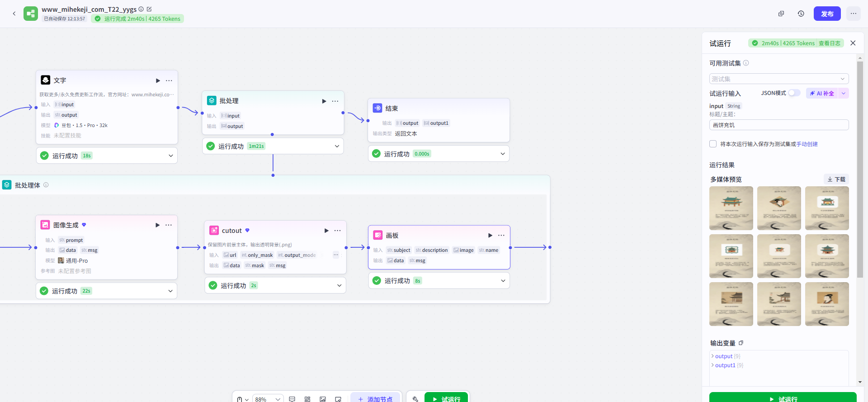This screenshot has width=868, height=402.
Task: Open the 批处理 node three-dot menu
Action: (335, 101)
